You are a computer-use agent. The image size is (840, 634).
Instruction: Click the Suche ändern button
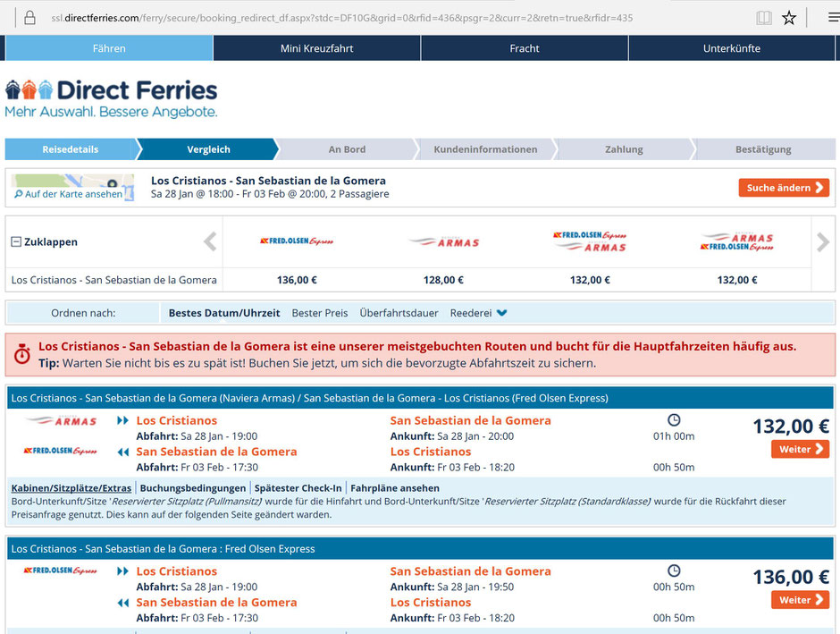point(784,188)
